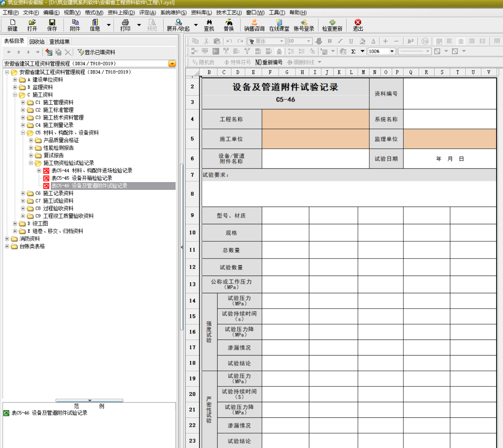Click the center-align text icon

click(x=461, y=41)
